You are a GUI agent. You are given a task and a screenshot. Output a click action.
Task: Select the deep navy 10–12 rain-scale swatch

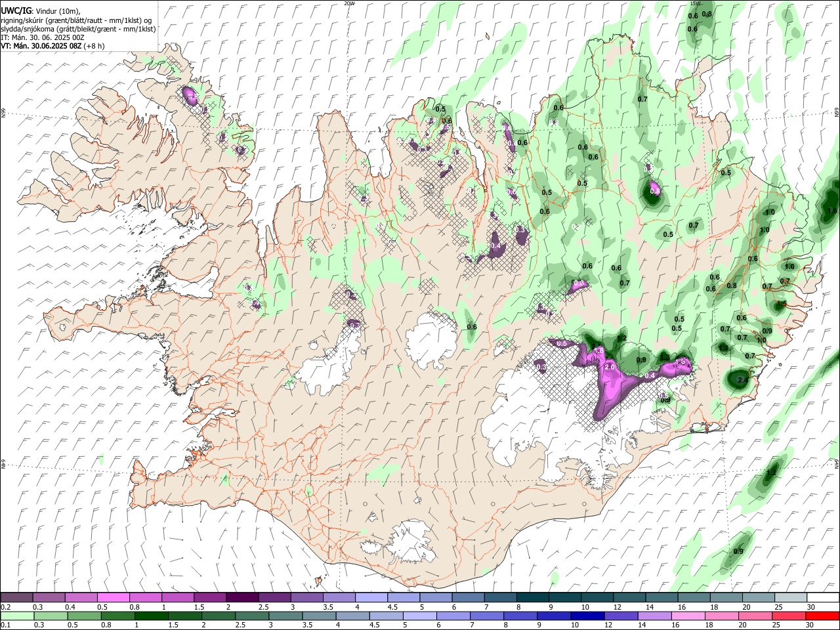(x=588, y=616)
